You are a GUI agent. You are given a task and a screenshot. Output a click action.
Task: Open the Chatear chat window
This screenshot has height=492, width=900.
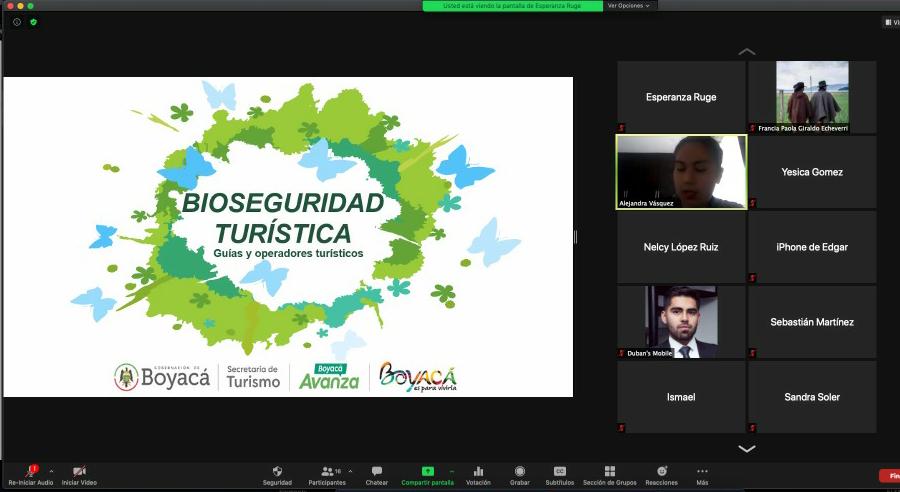coord(376,471)
